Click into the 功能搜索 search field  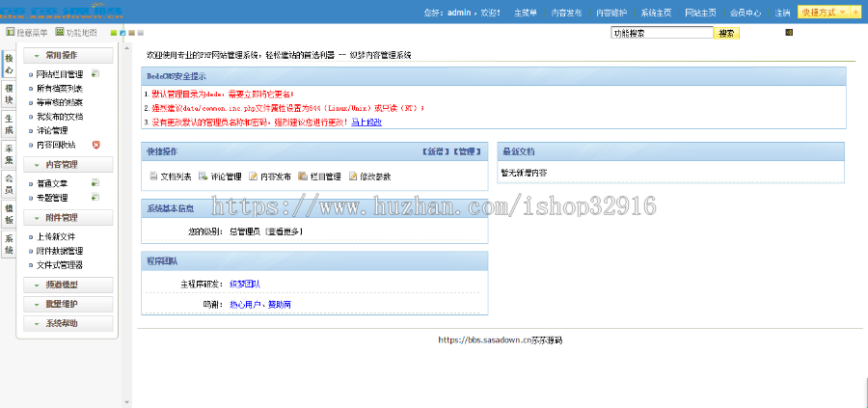coord(662,33)
